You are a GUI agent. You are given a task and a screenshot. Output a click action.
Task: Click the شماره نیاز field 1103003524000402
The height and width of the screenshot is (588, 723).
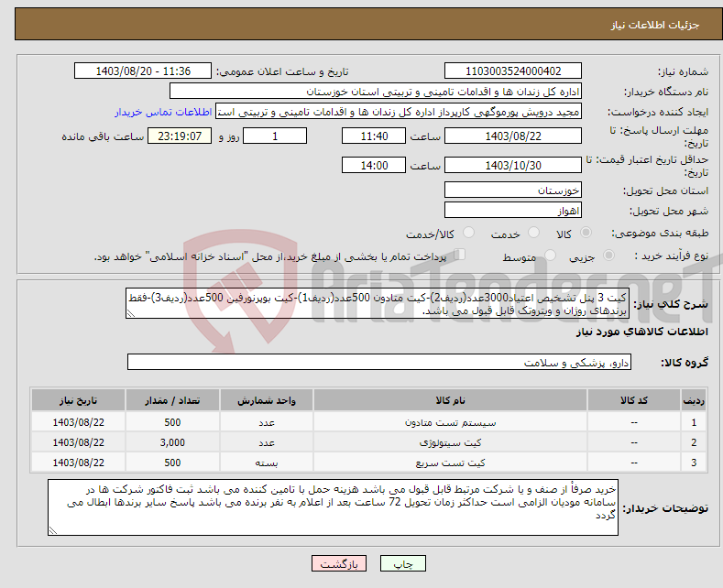[x=513, y=71]
